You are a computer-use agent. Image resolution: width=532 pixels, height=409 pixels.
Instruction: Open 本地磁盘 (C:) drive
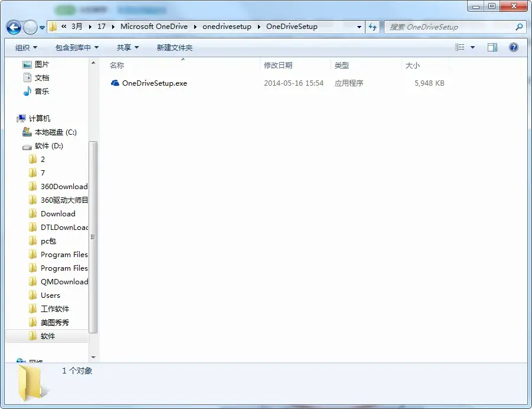coord(56,132)
